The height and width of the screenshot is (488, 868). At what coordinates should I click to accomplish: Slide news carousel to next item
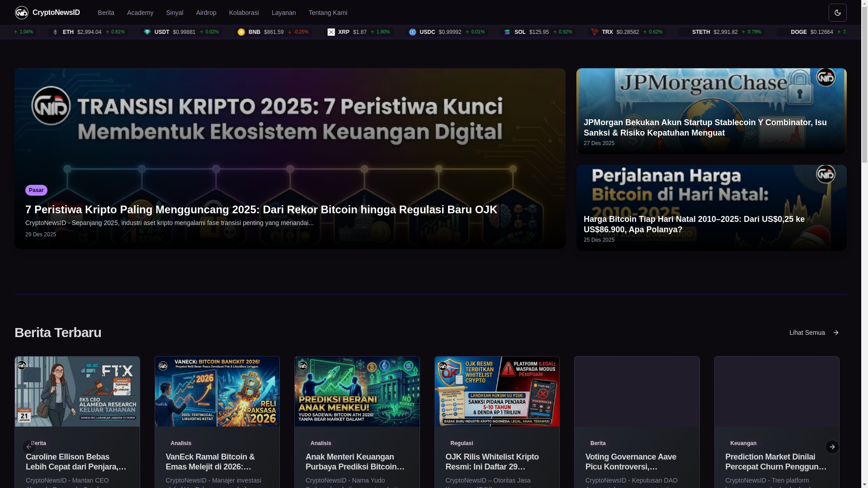832,447
